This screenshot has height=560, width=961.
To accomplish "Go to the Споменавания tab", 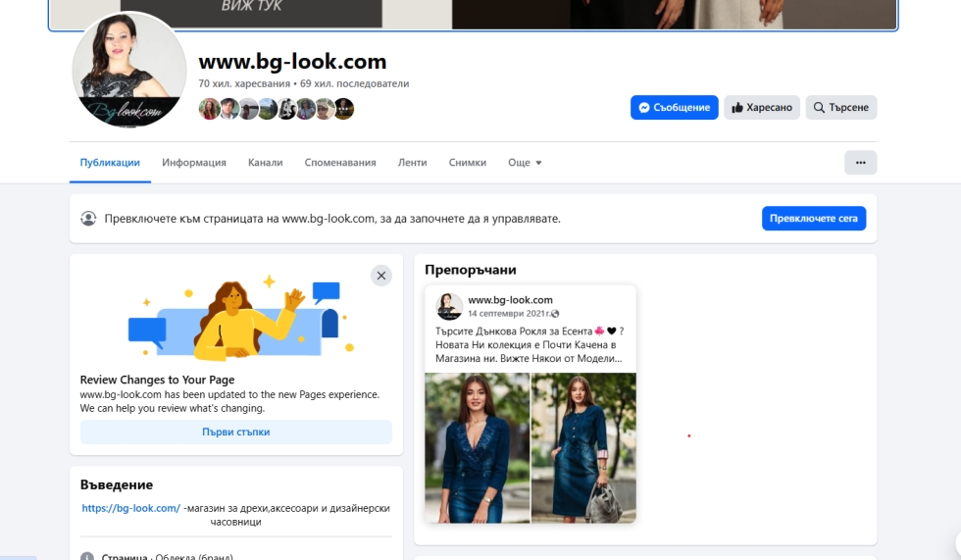I will coord(340,163).
